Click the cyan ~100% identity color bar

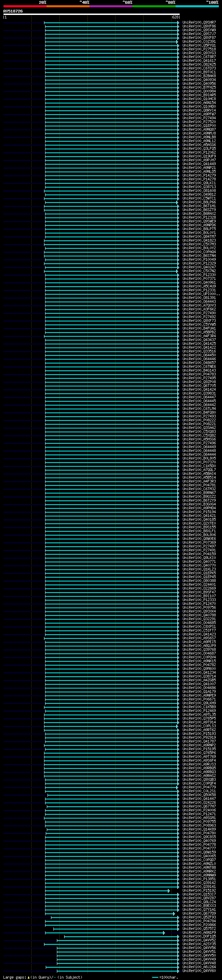197,7
